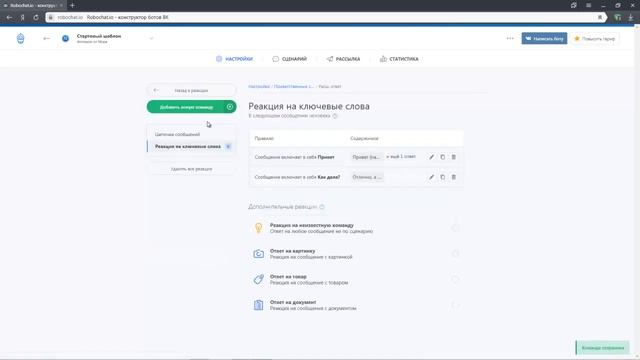Click the Как дела? rule text
The height and width of the screenshot is (360, 640).
pos(297,177)
